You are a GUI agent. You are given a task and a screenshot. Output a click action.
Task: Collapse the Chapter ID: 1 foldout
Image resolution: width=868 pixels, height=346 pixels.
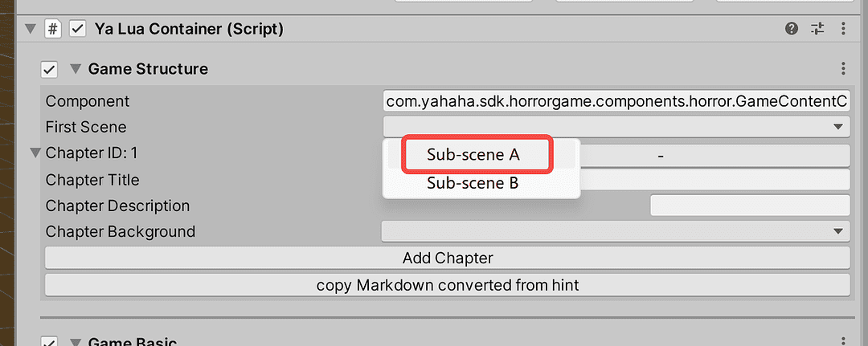click(35, 153)
